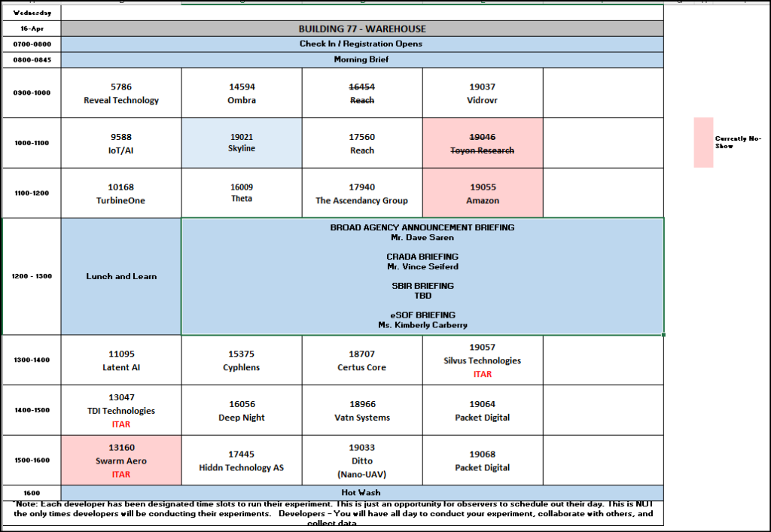Click the pink no-show legend color cell
This screenshot has width=771, height=532.
(704, 142)
